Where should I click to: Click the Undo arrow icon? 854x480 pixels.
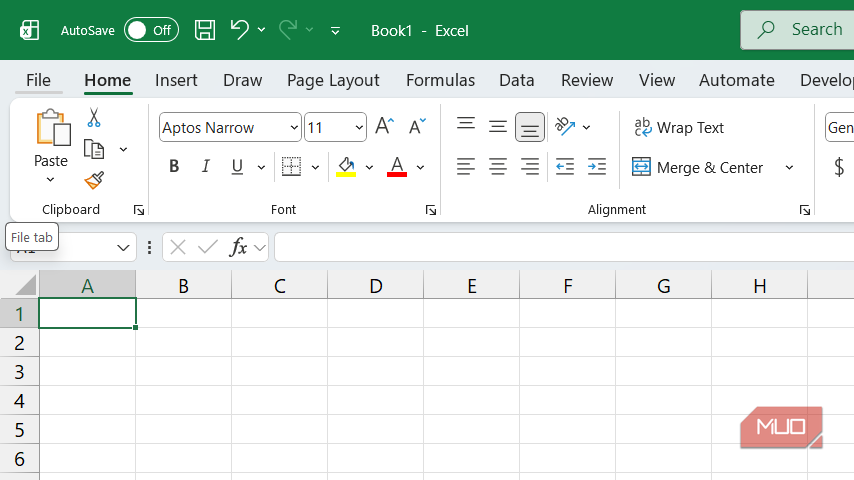pos(239,29)
